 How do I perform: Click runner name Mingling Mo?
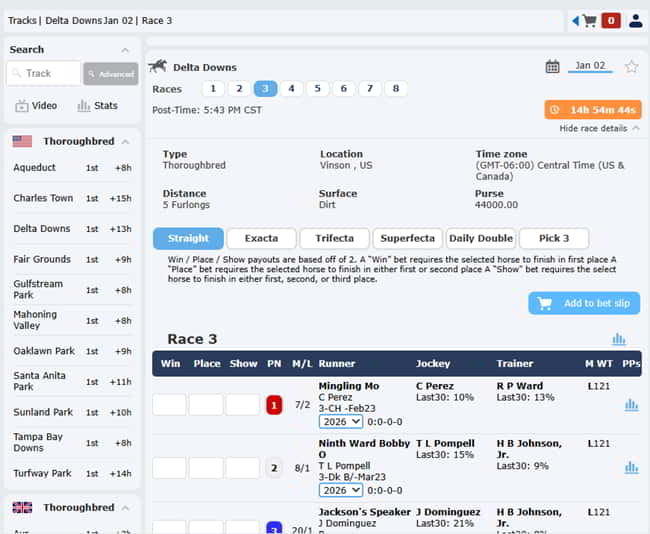349,386
